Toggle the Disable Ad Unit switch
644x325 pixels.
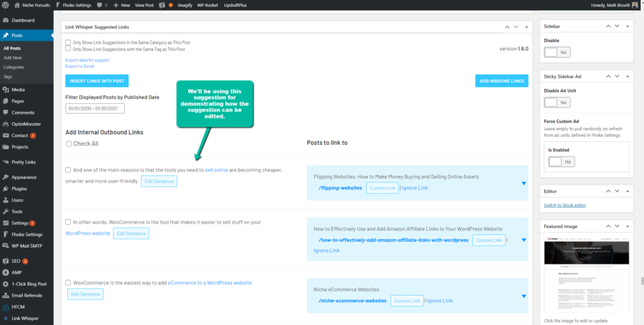click(x=557, y=102)
